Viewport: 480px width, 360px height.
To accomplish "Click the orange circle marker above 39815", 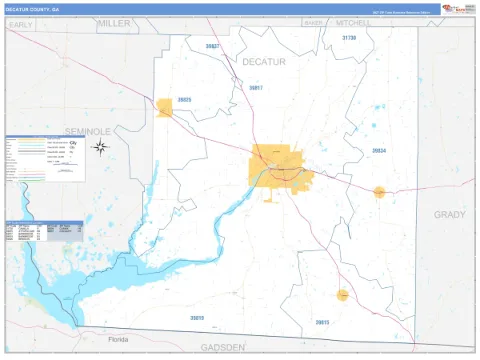I will click(x=343, y=295).
